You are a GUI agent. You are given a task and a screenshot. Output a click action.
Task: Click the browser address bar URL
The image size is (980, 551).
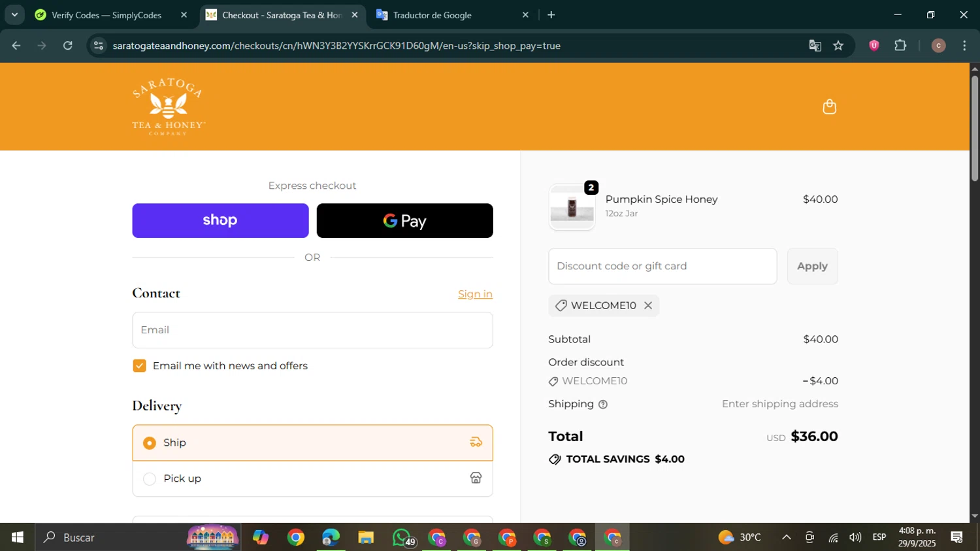(x=336, y=46)
